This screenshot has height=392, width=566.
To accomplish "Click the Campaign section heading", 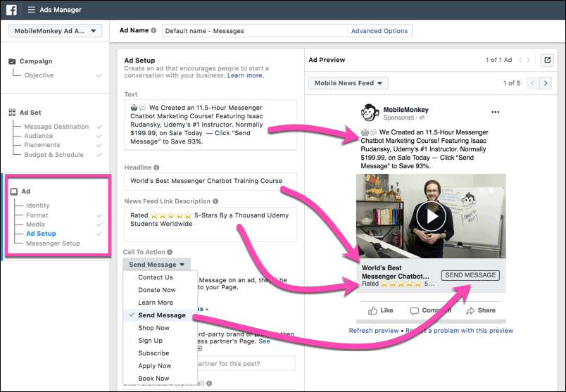I will pos(36,61).
